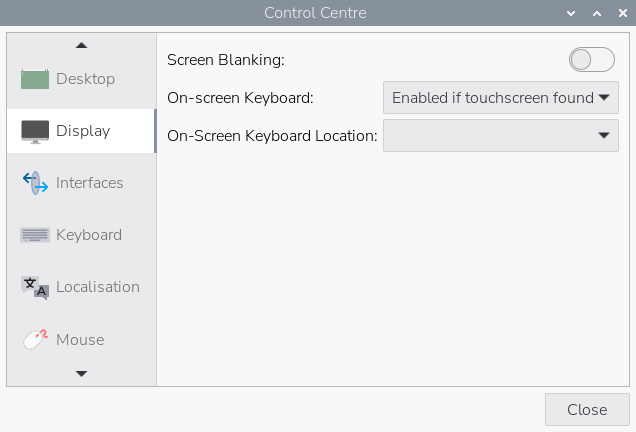
Task: Go to the Mouse settings tab
Action: (80, 340)
